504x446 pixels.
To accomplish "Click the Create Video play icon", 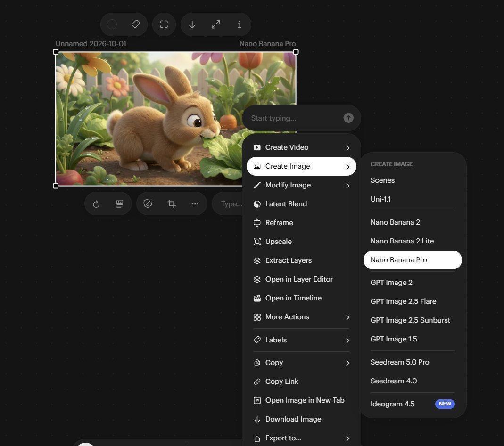I will 257,147.
